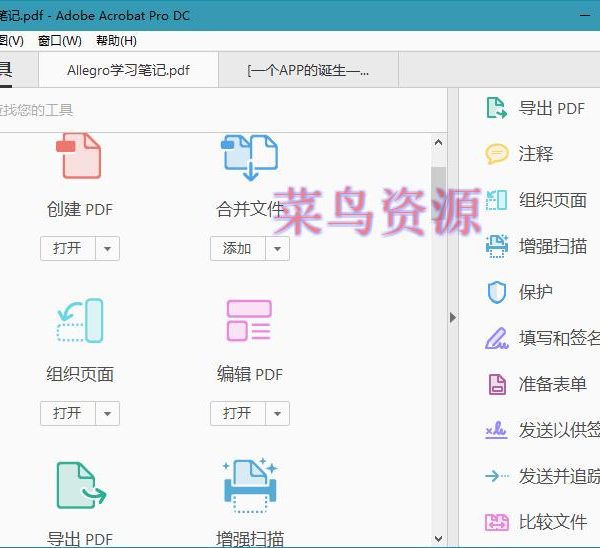Image resolution: width=600 pixels, height=548 pixels.
Task: Expand dropdown arrow next to Combine Files 添加
Action: point(278,248)
